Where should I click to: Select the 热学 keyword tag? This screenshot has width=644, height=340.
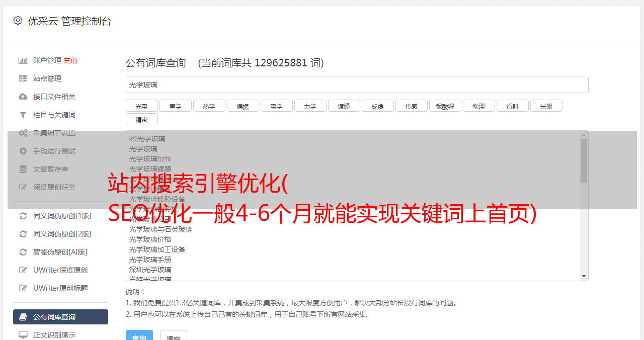point(209,106)
